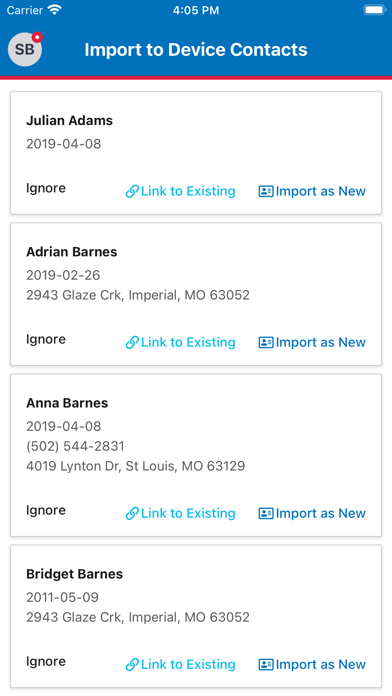Ignore the Adrian Barnes contact
This screenshot has height=696, width=392.
[46, 339]
